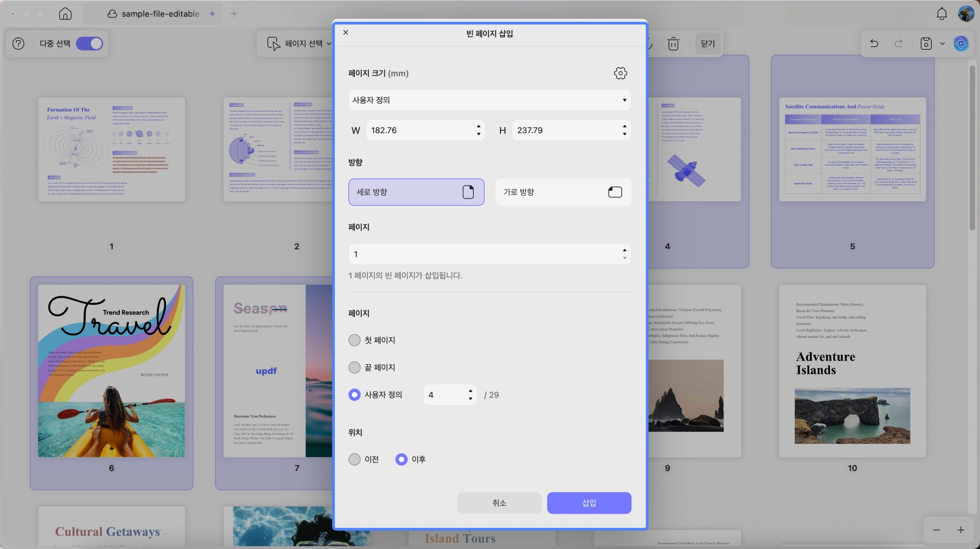Close the 빈 페이지 삽입 dialog
The height and width of the screenshot is (549, 980).
(346, 33)
